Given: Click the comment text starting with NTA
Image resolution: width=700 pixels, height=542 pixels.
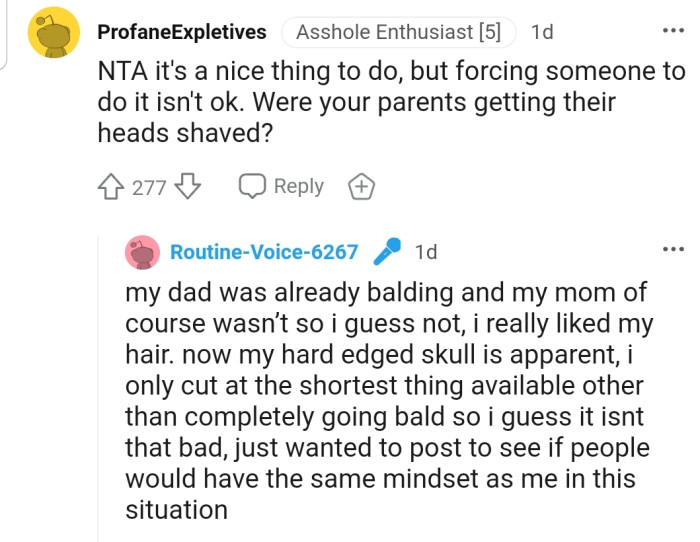Looking at the screenshot, I should (x=390, y=103).
